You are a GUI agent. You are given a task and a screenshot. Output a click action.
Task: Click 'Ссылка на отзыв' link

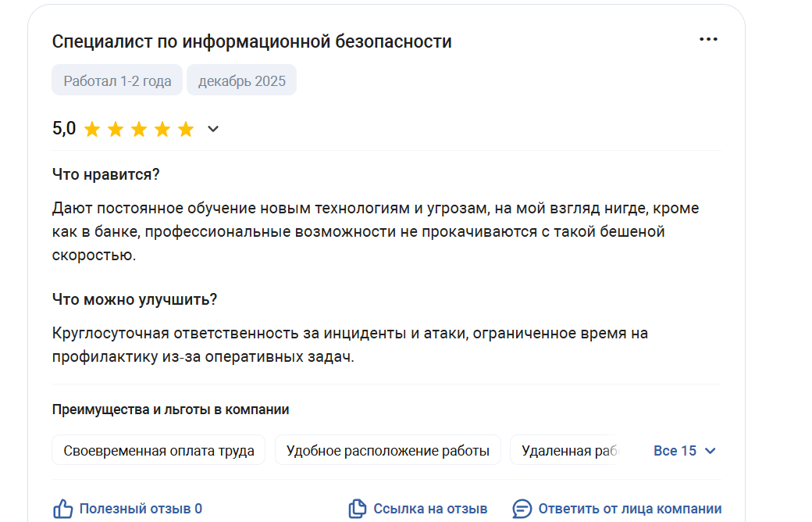pyautogui.click(x=430, y=509)
